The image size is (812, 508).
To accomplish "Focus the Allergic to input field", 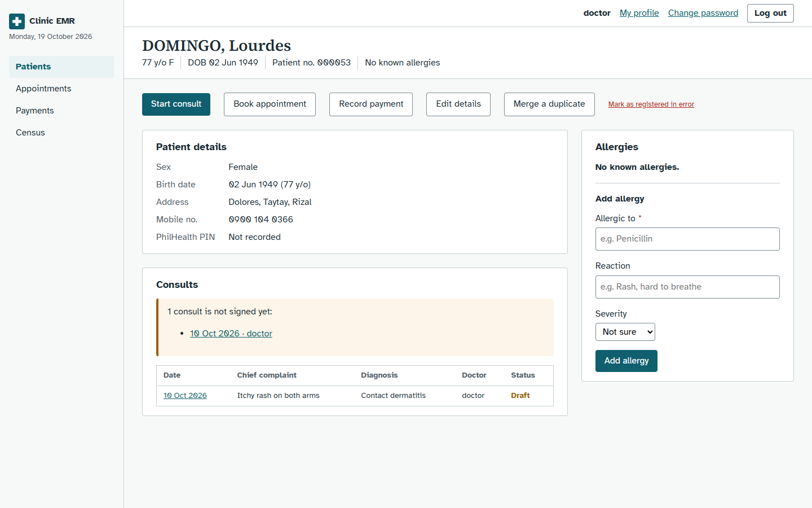I will click(687, 239).
